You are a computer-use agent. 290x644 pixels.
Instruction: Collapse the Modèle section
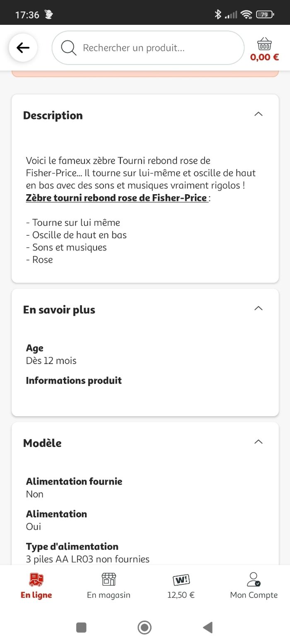[258, 441]
